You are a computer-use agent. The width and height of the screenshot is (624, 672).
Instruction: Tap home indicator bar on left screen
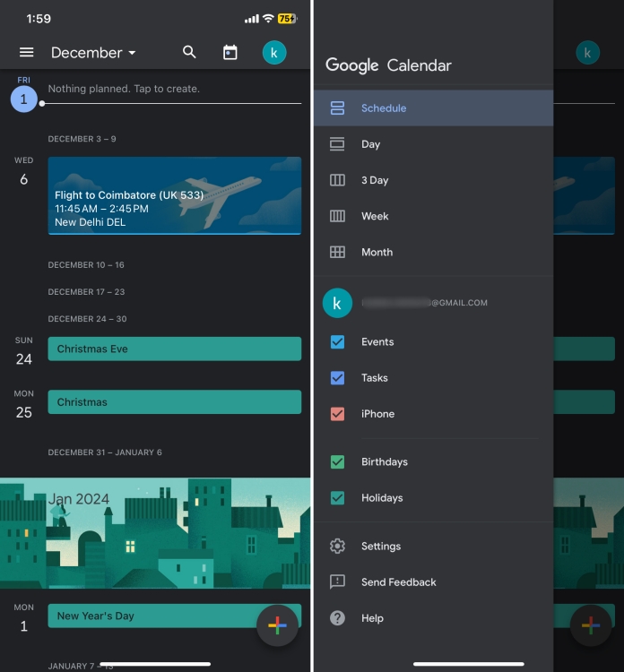pyautogui.click(x=155, y=664)
